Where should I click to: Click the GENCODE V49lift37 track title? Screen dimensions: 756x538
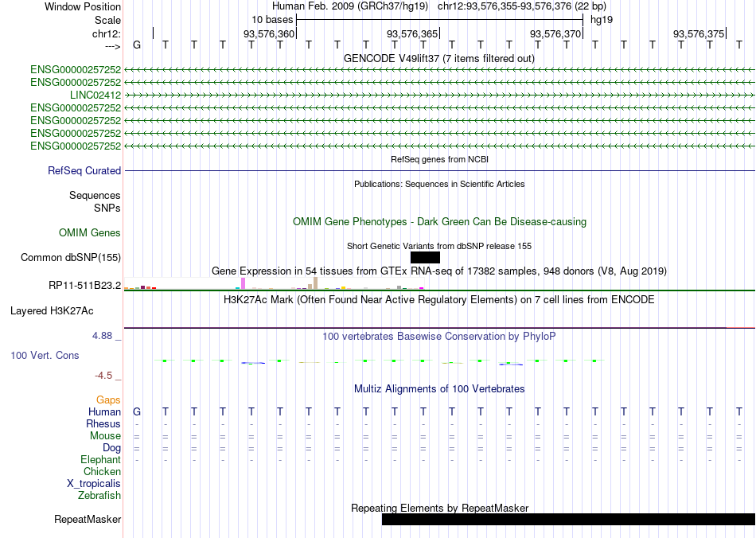(x=439, y=58)
